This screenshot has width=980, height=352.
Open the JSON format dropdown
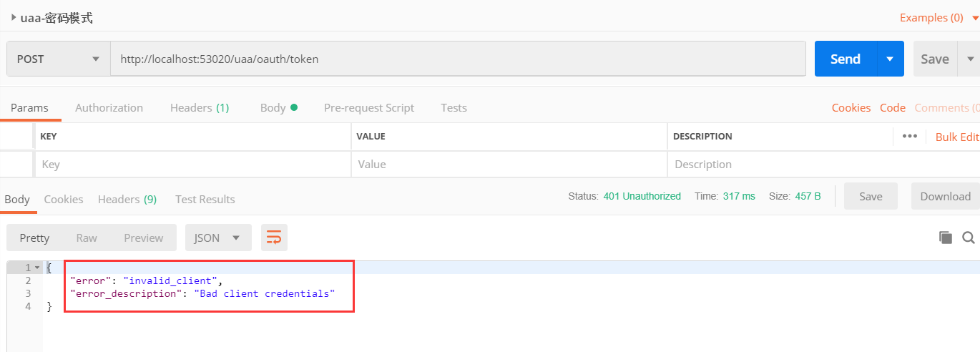pos(218,238)
